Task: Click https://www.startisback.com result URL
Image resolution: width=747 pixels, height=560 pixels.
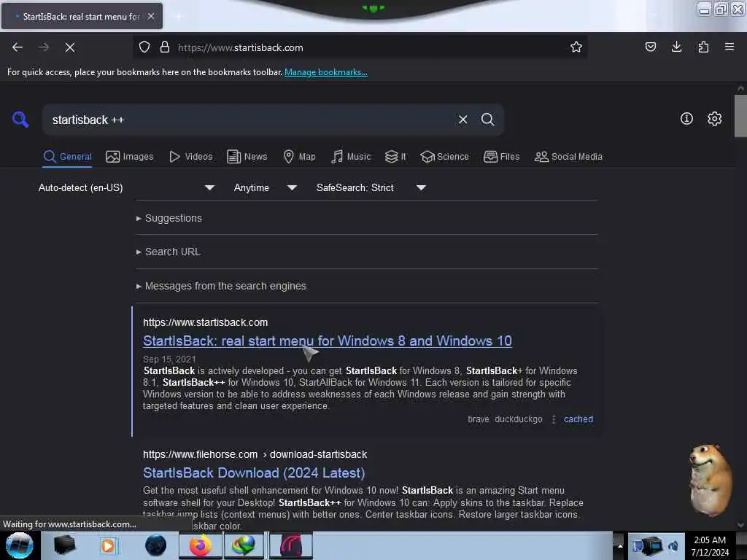Action: (x=205, y=322)
